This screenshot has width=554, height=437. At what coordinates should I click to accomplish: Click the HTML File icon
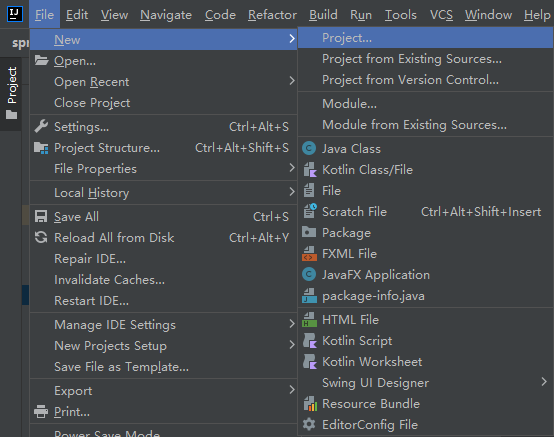pos(309,320)
